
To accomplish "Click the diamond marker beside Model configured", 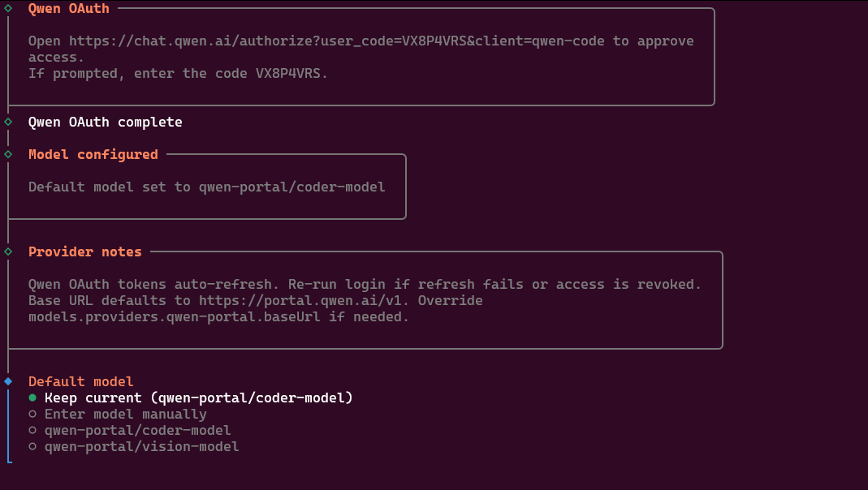I will [x=8, y=154].
